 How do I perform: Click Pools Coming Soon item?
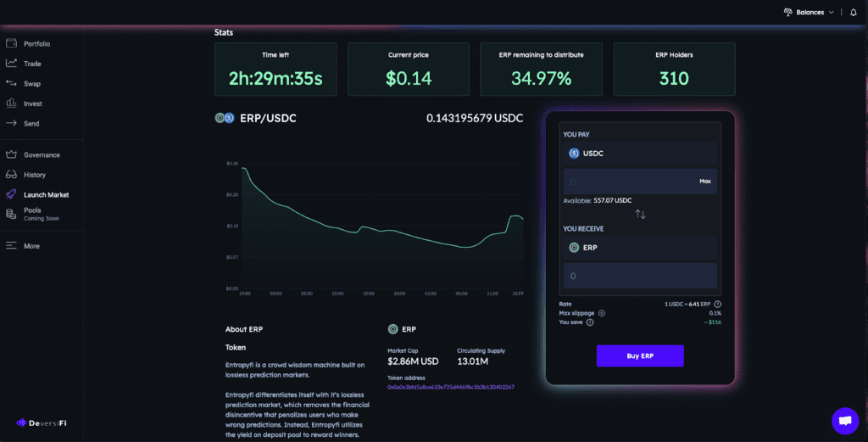click(x=42, y=214)
